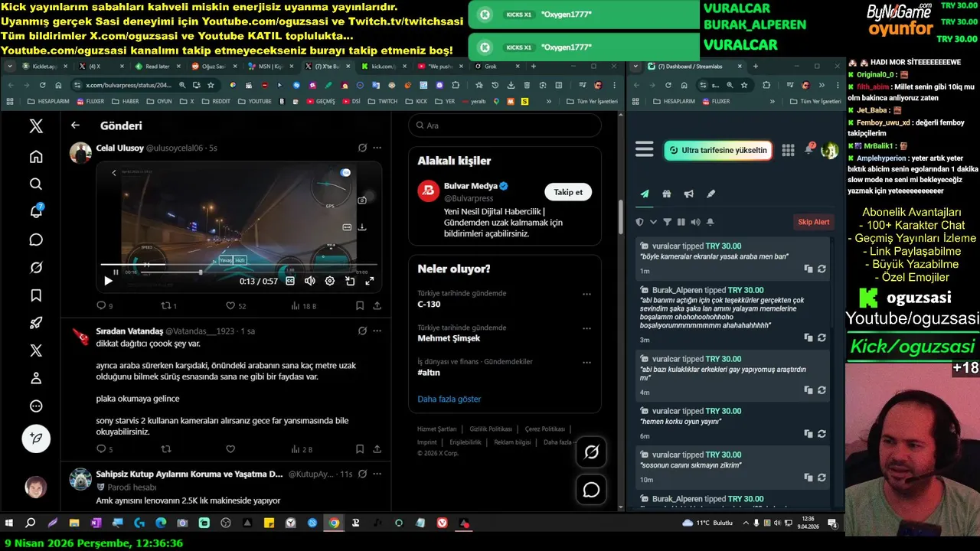Viewport: 980px width, 551px height.
Task: Play the video in Celal Ulusoy's reply
Action: pyautogui.click(x=108, y=281)
